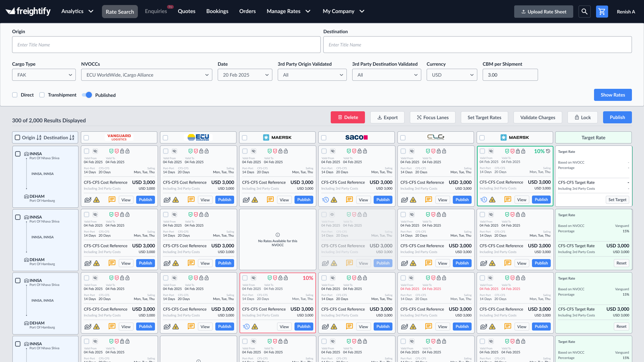
Task: Open the NVOCCs dropdown
Action: [147, 75]
